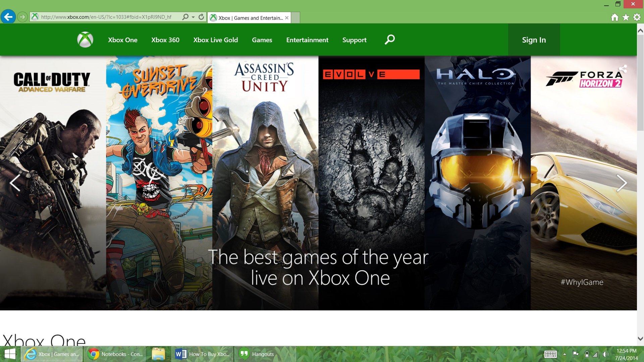This screenshot has height=362, width=644.
Task: Click the Sign In button
Action: click(534, 39)
